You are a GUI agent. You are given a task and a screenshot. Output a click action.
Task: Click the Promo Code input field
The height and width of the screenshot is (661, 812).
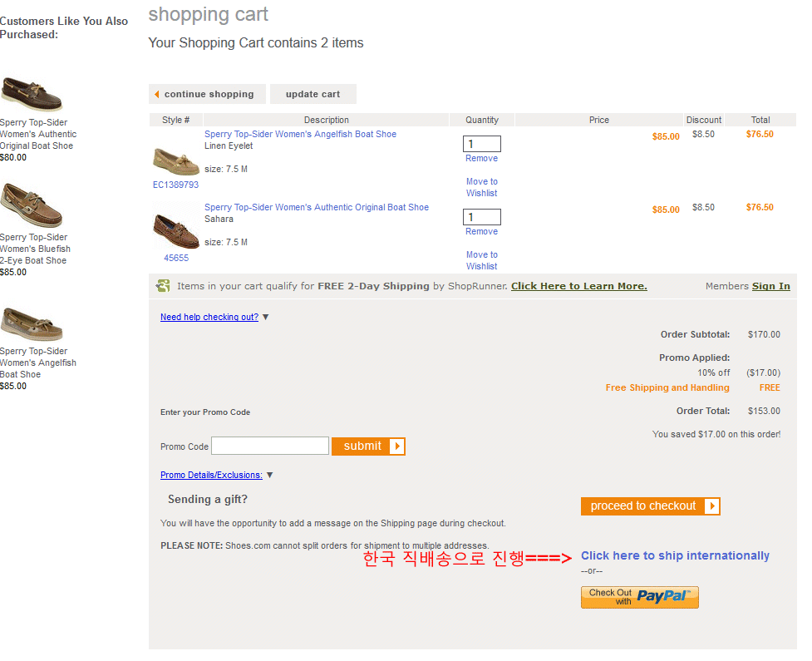click(270, 446)
